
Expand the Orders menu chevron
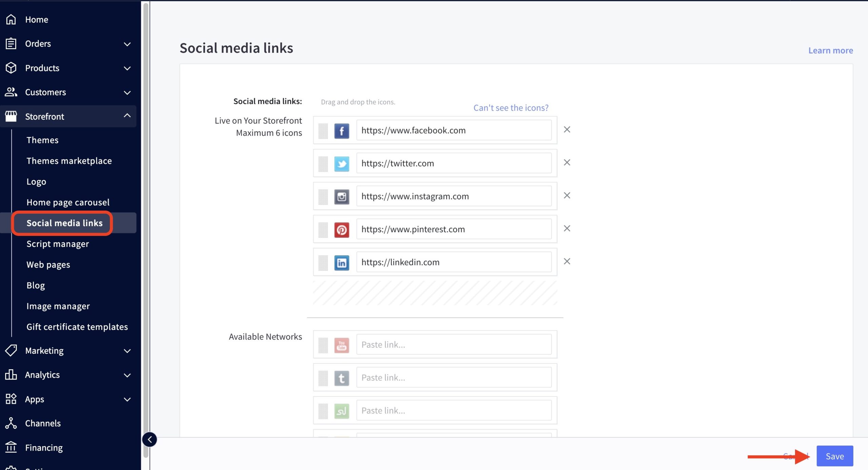pyautogui.click(x=127, y=44)
